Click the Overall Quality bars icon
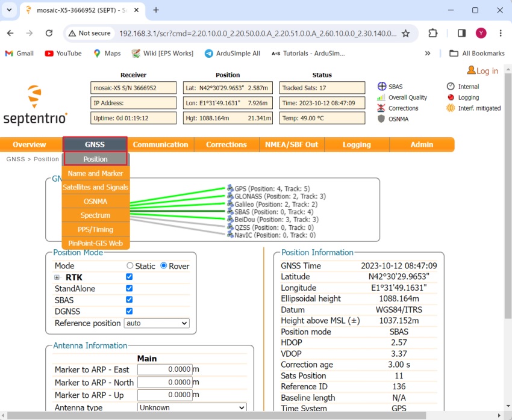Viewport: 512px width, 420px height. point(381,97)
